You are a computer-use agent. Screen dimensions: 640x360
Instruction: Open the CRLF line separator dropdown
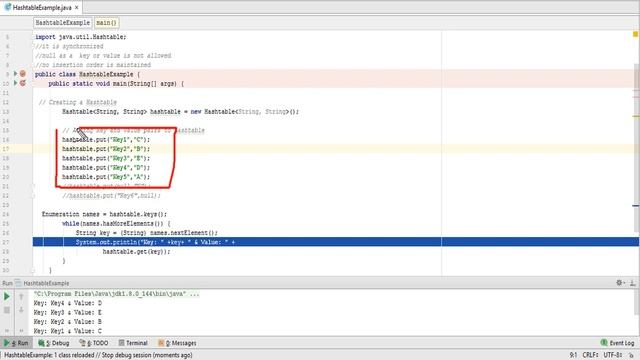(590, 355)
